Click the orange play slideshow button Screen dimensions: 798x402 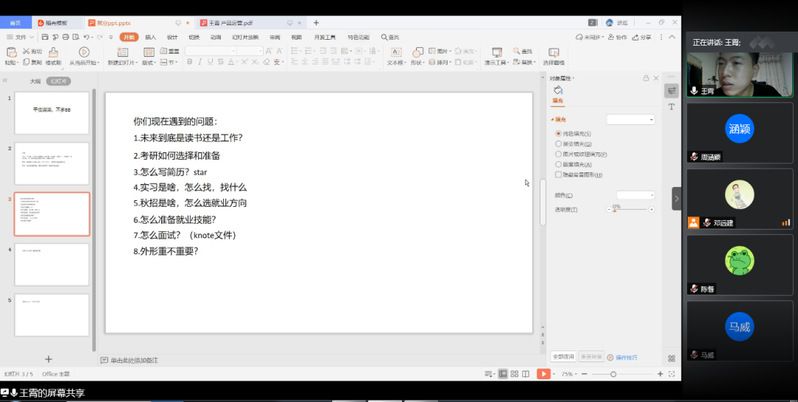tap(543, 374)
